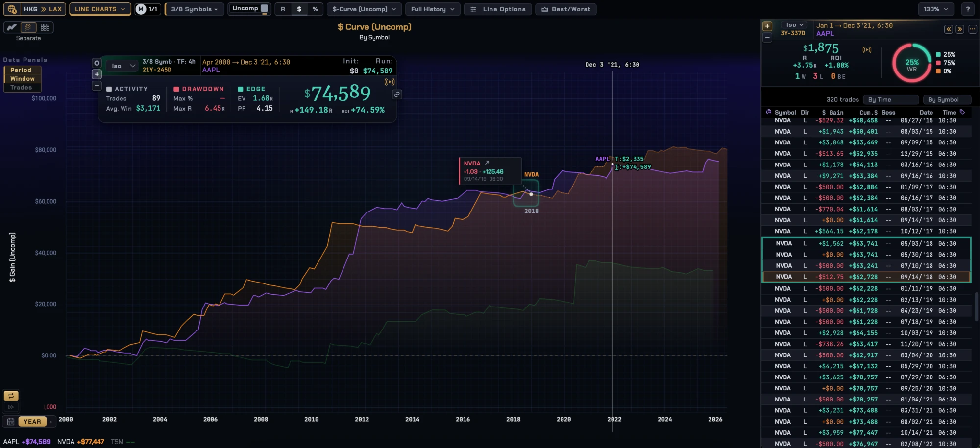Screen dimensions: 980x448
Task: Click the plus button left of stats card
Action: pos(97,74)
